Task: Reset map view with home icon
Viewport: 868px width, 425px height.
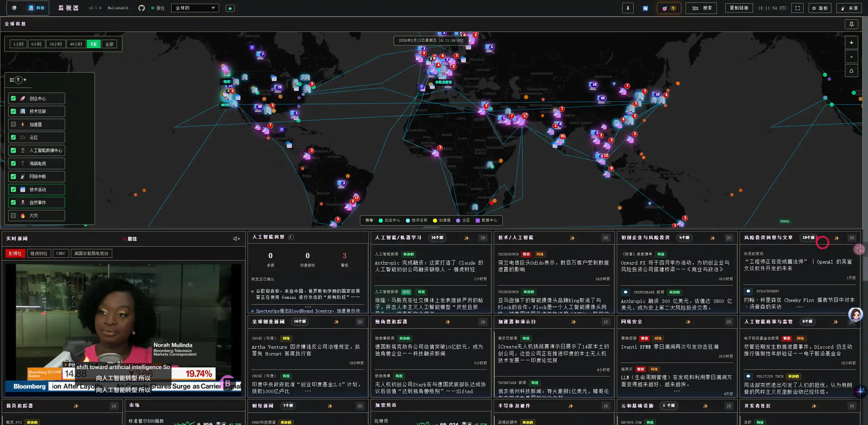Action: pos(851,71)
